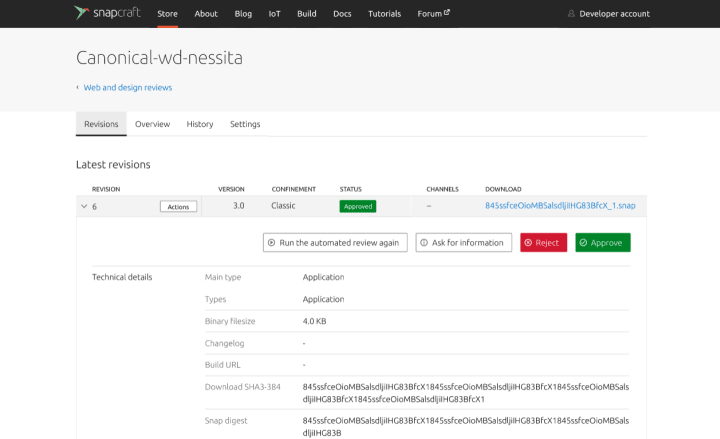Click the DOWNLOAD column header
The image size is (720, 439).
503,189
